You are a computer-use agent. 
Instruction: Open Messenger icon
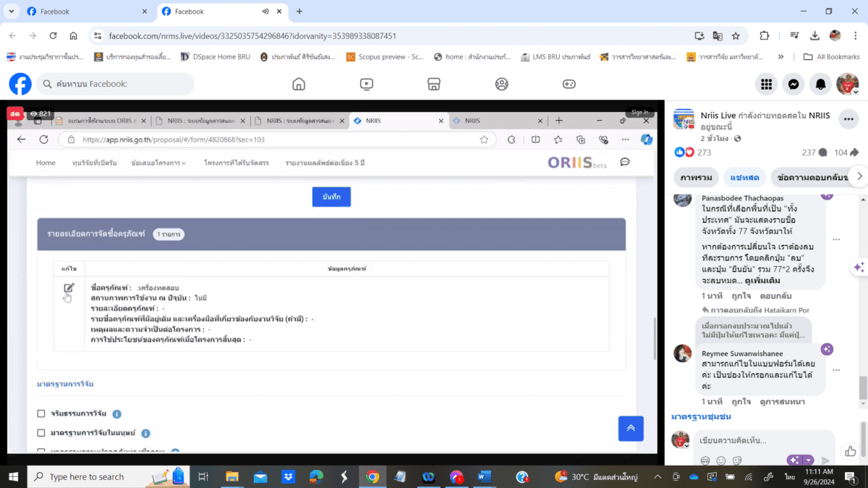[793, 84]
